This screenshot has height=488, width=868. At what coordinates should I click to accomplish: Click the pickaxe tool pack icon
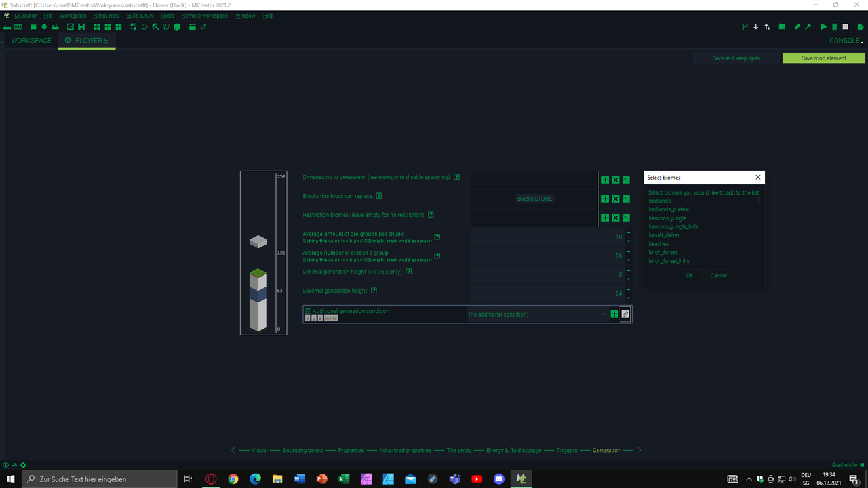[x=155, y=27]
